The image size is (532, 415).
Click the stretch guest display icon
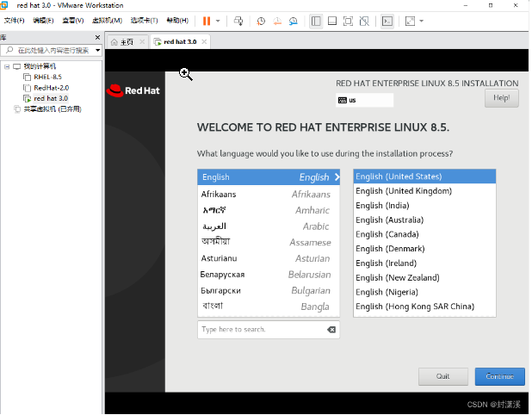tap(410, 21)
